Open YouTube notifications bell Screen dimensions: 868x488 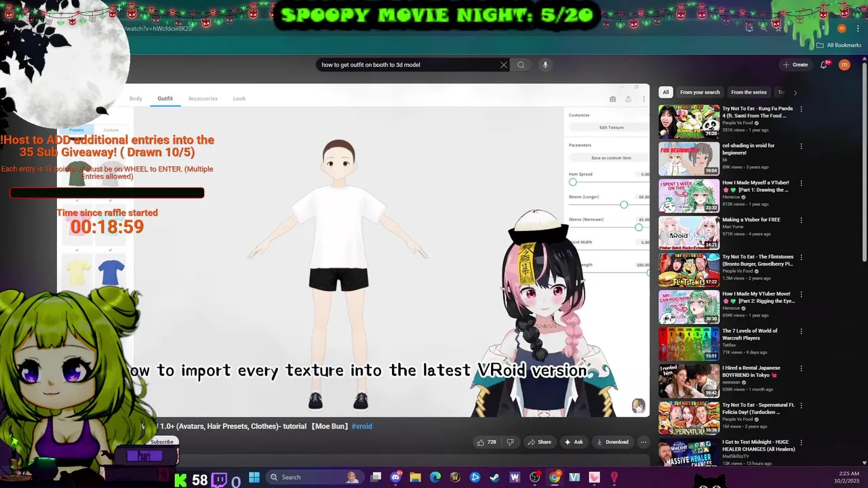point(824,65)
